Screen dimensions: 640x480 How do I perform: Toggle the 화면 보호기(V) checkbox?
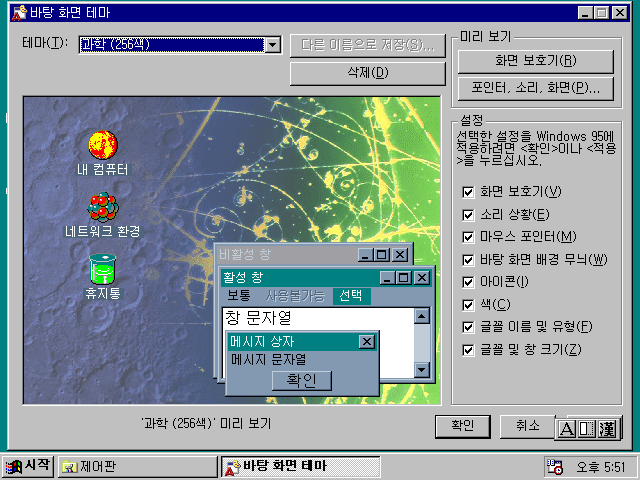468,192
